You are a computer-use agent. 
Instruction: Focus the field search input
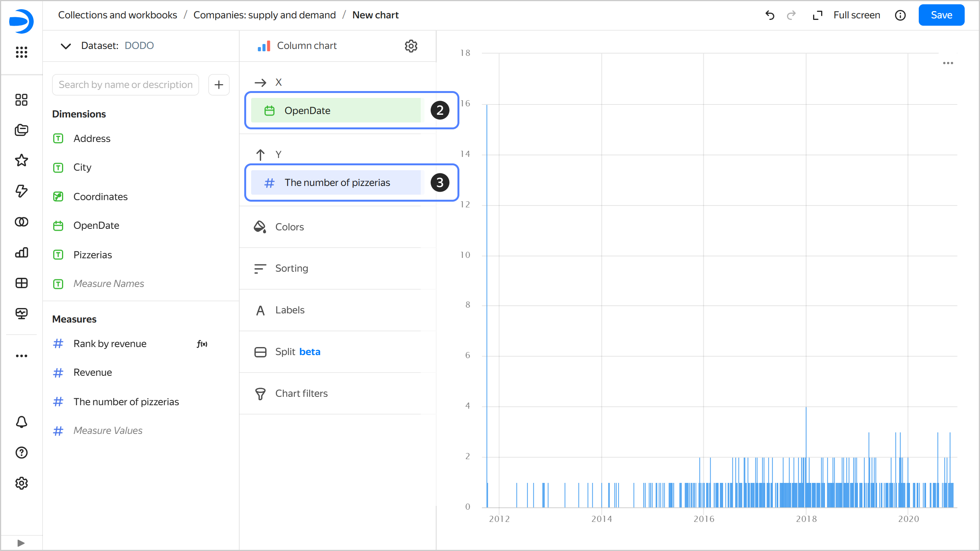(x=126, y=85)
